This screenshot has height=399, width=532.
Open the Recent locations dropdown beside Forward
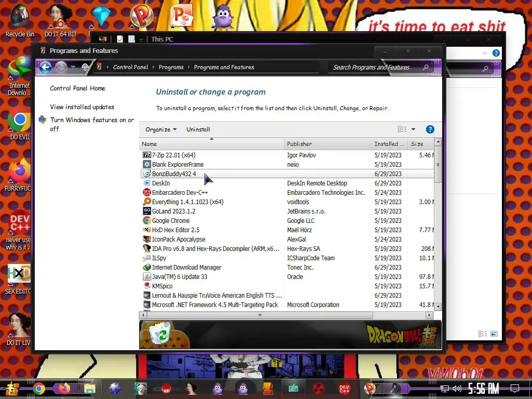coord(73,67)
